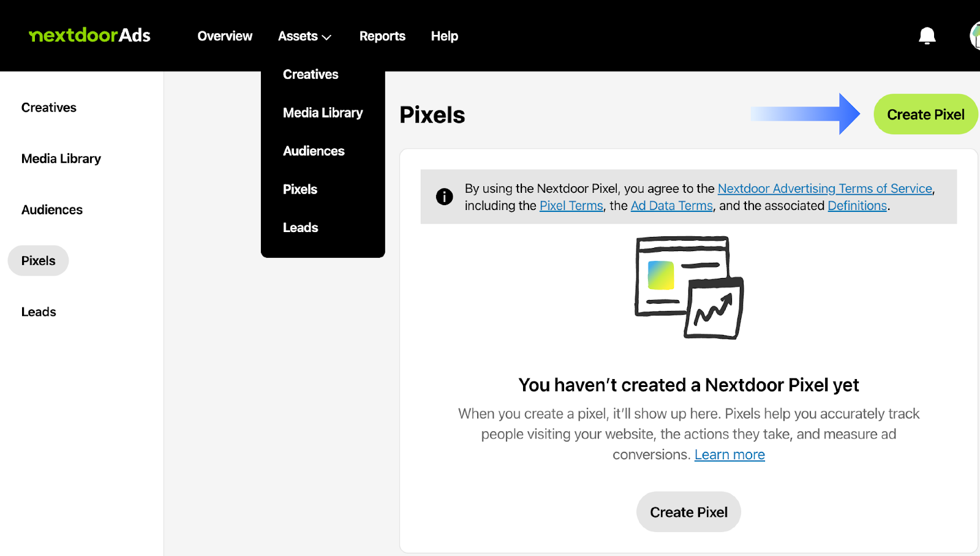980x556 pixels.
Task: Open the Ad Data Terms link
Action: tap(672, 206)
